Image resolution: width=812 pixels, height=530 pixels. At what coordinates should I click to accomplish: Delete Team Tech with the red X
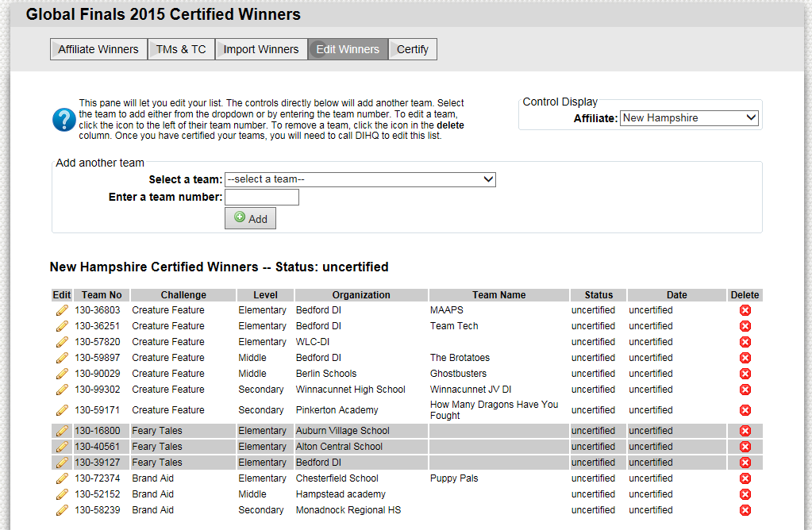click(745, 326)
